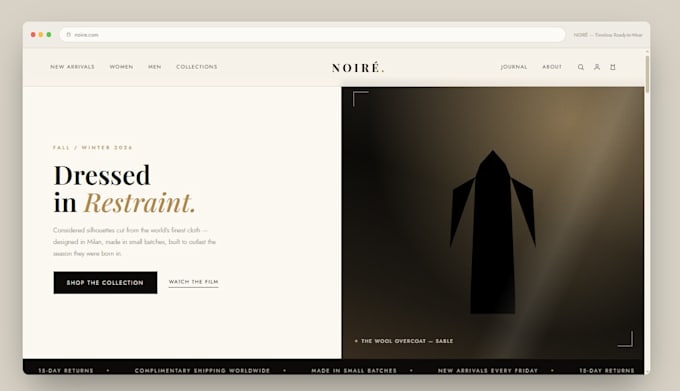Click Shop the Collection button
680x391 pixels.
(x=105, y=283)
